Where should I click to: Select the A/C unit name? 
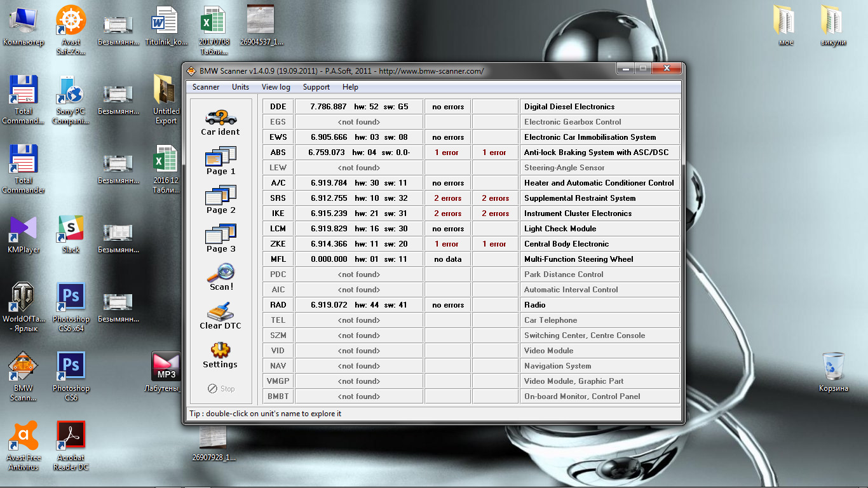(x=278, y=183)
